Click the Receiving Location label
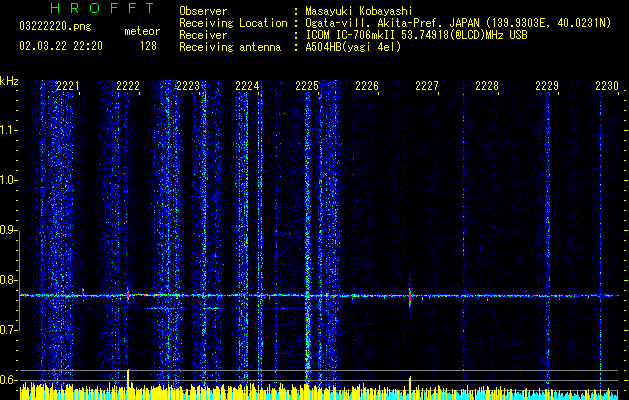The height and width of the screenshot is (400, 629). 233,23
